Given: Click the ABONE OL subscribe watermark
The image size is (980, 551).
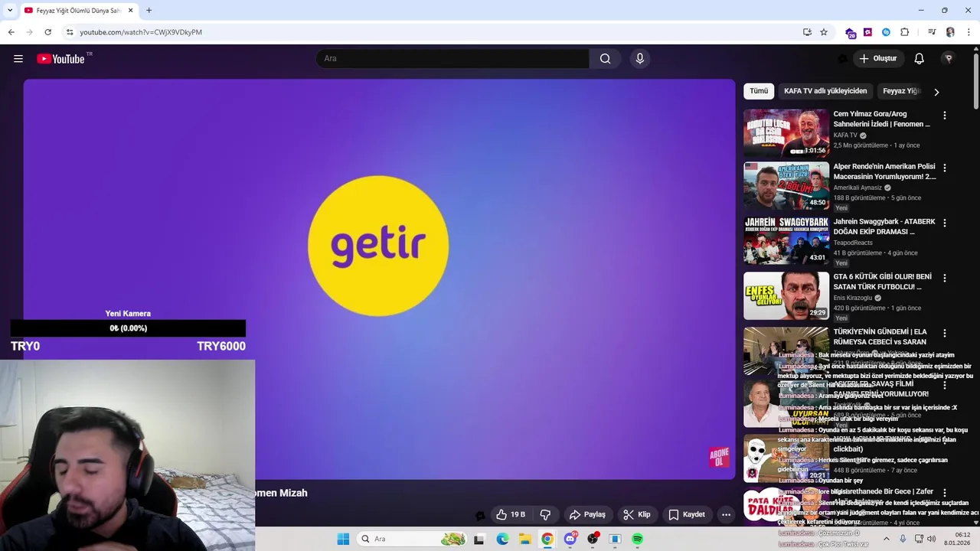Looking at the screenshot, I should pos(719,458).
